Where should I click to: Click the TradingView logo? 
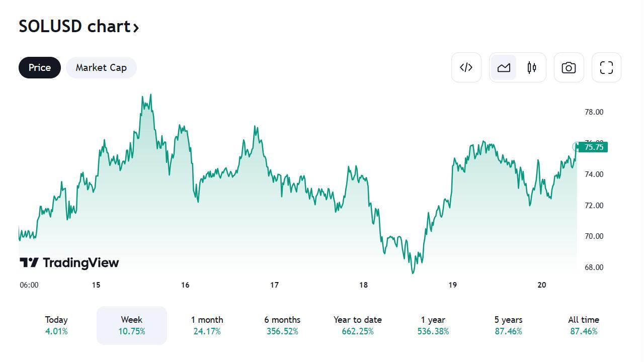coord(69,262)
